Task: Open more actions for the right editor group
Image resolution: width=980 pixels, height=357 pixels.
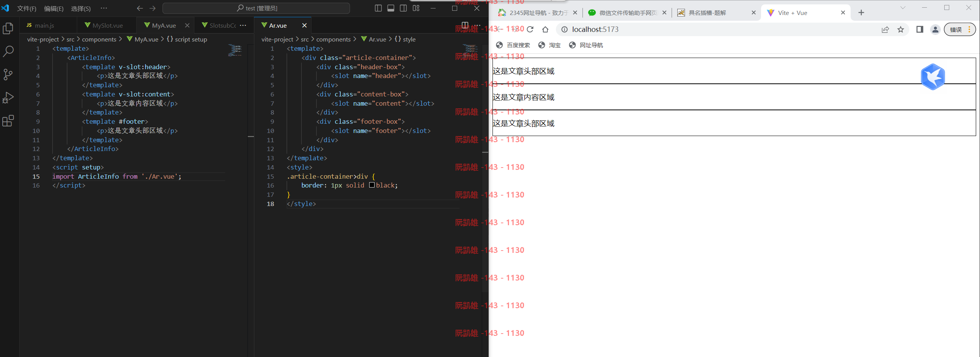Action: point(477,25)
